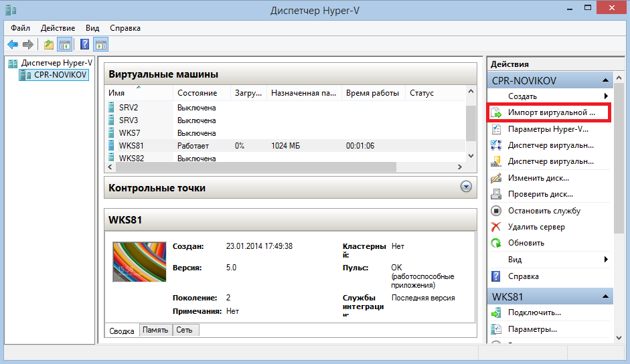This screenshot has height=364, width=630.
Task: Toggle the Actions pane toolbar button
Action: point(101,45)
